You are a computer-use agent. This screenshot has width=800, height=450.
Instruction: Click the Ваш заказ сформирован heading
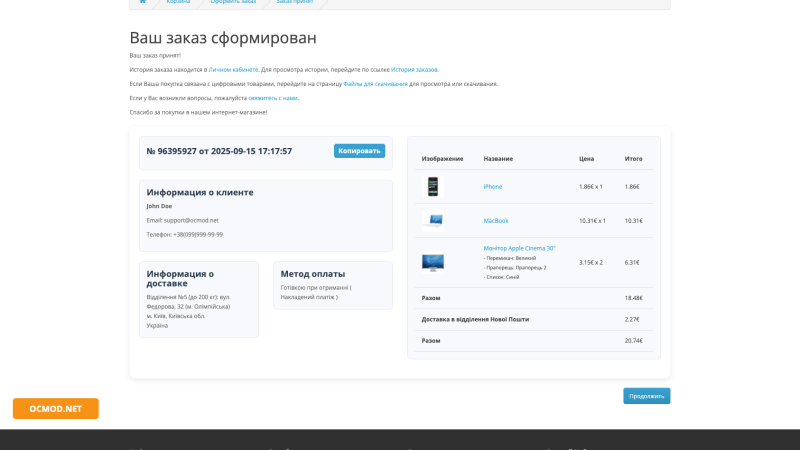point(223,38)
